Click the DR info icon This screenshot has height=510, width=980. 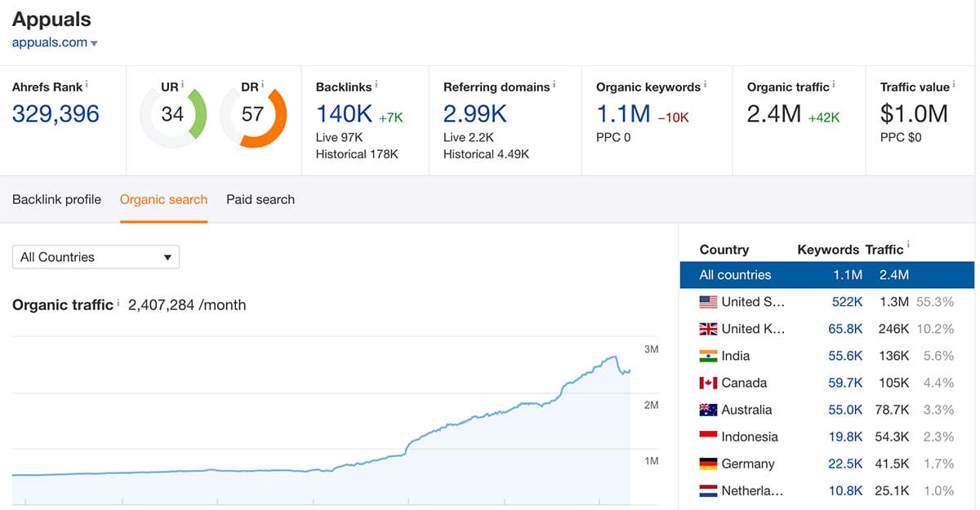click(263, 85)
